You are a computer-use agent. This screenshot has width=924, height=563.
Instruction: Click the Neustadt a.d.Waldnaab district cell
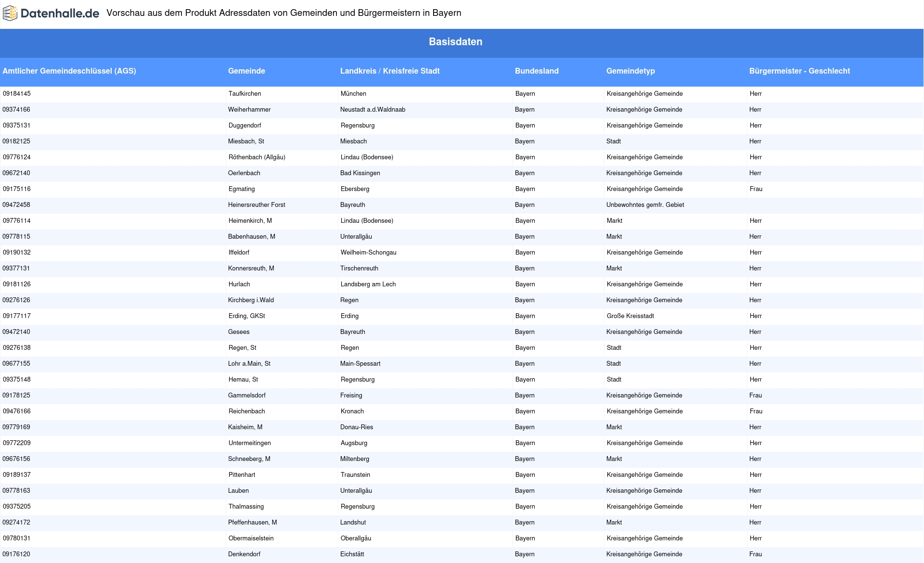point(372,109)
